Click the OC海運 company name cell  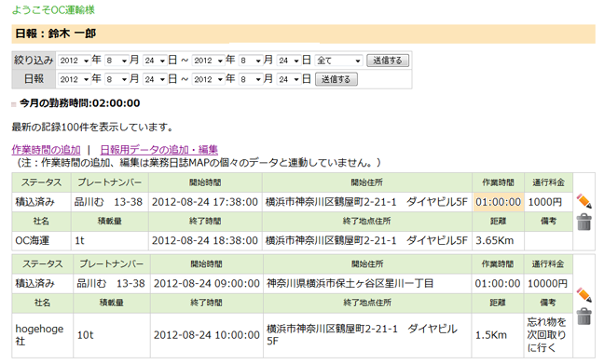click(41, 240)
